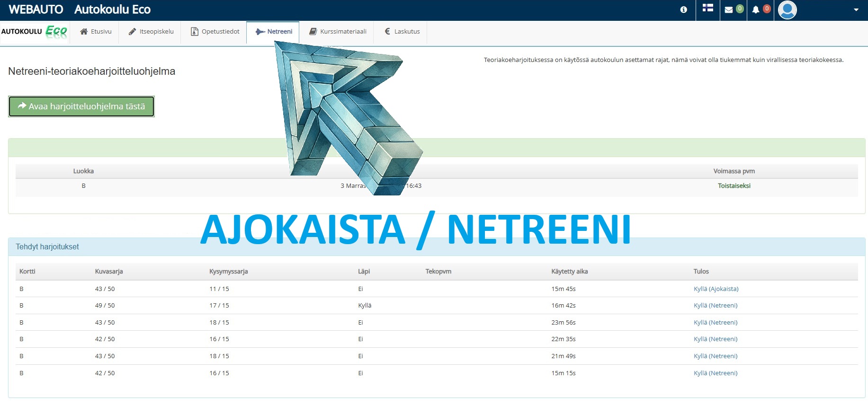
Task: Open the messages envelope icon
Action: point(729,9)
